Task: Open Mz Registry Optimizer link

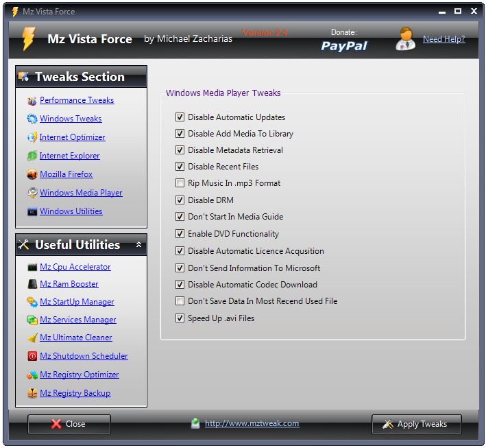Action: [x=79, y=375]
